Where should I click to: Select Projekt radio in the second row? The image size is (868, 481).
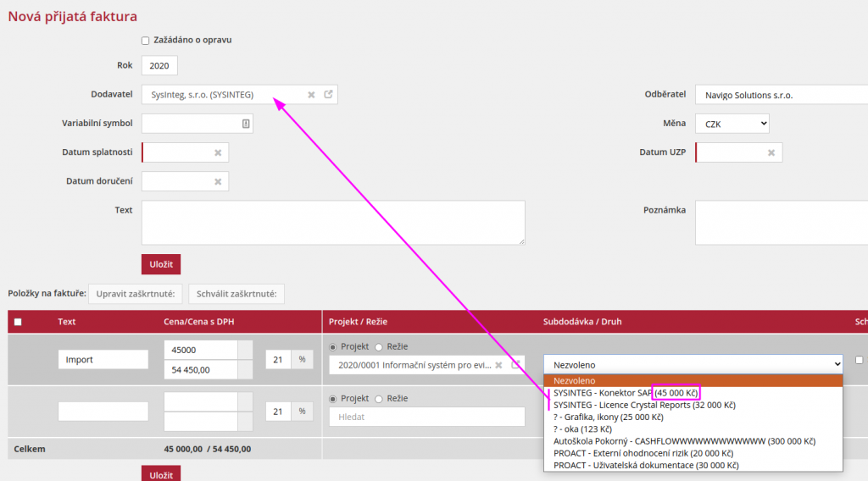click(333, 399)
